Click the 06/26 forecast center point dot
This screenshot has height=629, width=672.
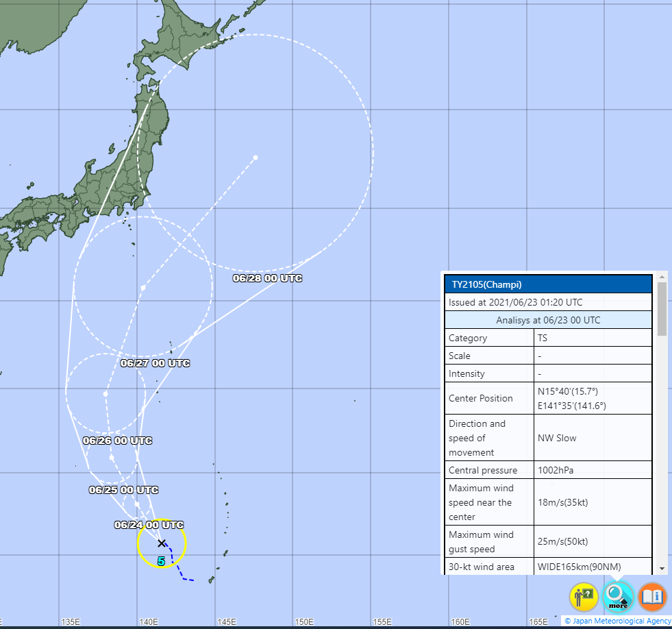tap(105, 393)
